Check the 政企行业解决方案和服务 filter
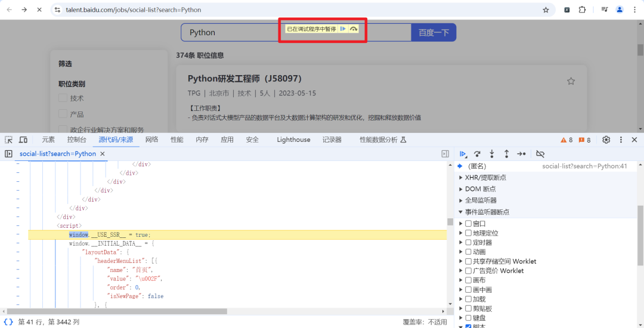The height and width of the screenshot is (328, 644). coord(63,129)
